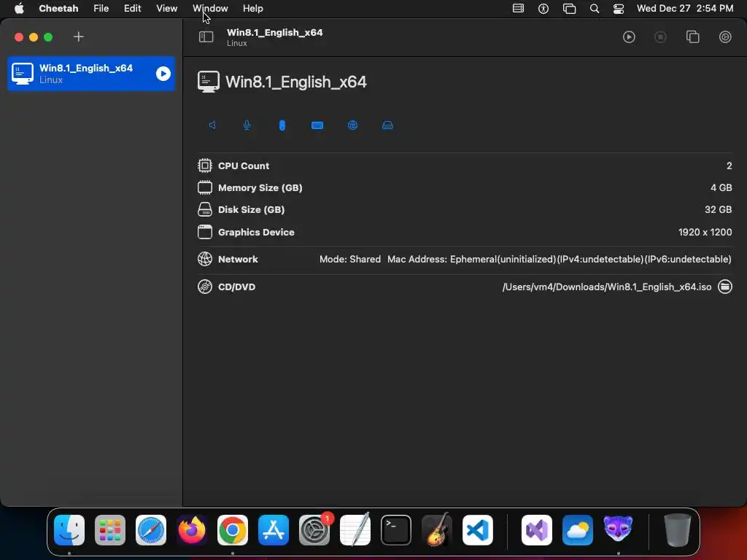Click the toolbar Stop icon
The height and width of the screenshot is (560, 747).
660,36
